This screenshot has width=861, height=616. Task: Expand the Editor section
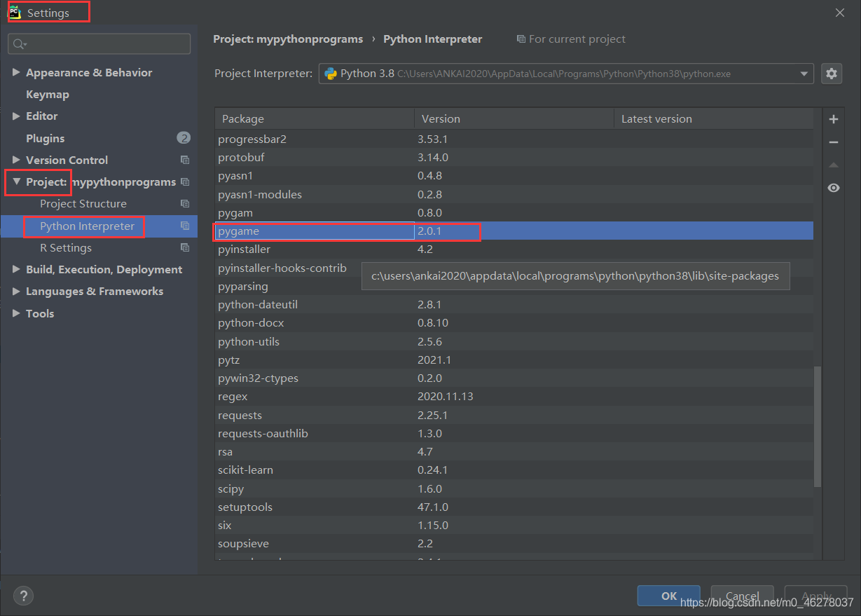click(x=16, y=116)
